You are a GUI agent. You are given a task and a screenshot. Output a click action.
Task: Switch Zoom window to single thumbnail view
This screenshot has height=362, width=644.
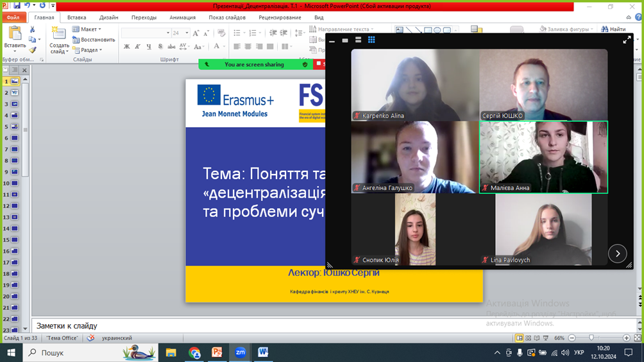tap(345, 40)
